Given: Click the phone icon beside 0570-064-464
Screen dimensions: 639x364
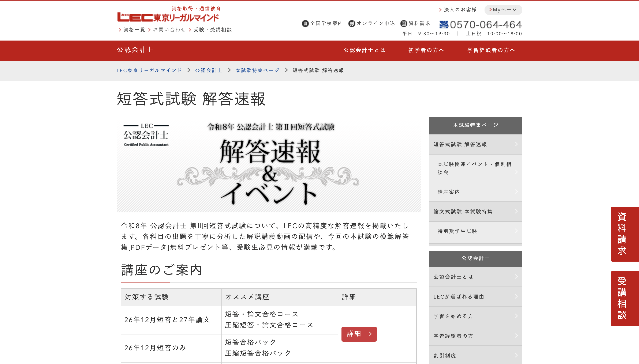Looking at the screenshot, I should tap(444, 24).
